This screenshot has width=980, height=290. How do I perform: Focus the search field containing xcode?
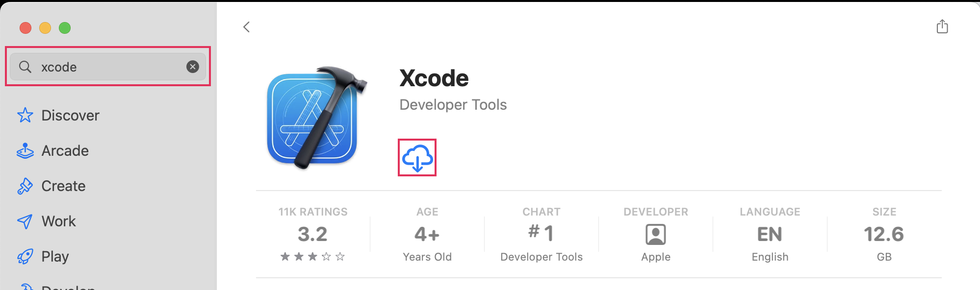click(x=108, y=67)
